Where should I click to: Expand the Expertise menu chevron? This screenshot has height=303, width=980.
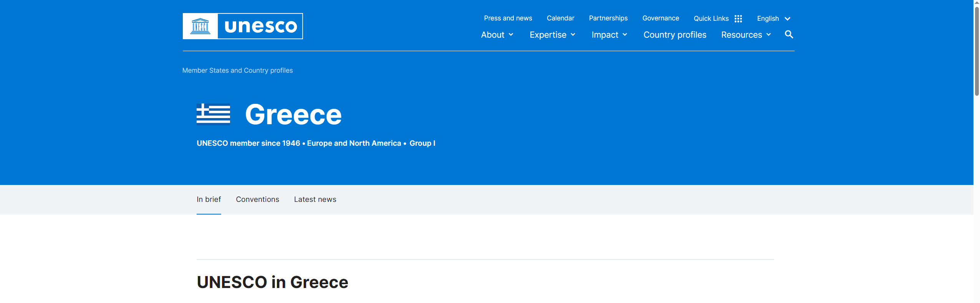[573, 35]
